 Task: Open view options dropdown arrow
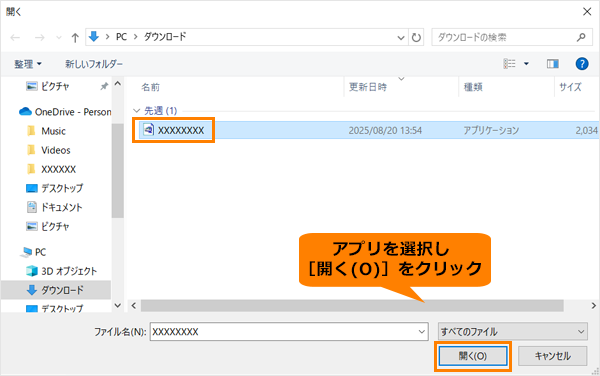pos(526,64)
